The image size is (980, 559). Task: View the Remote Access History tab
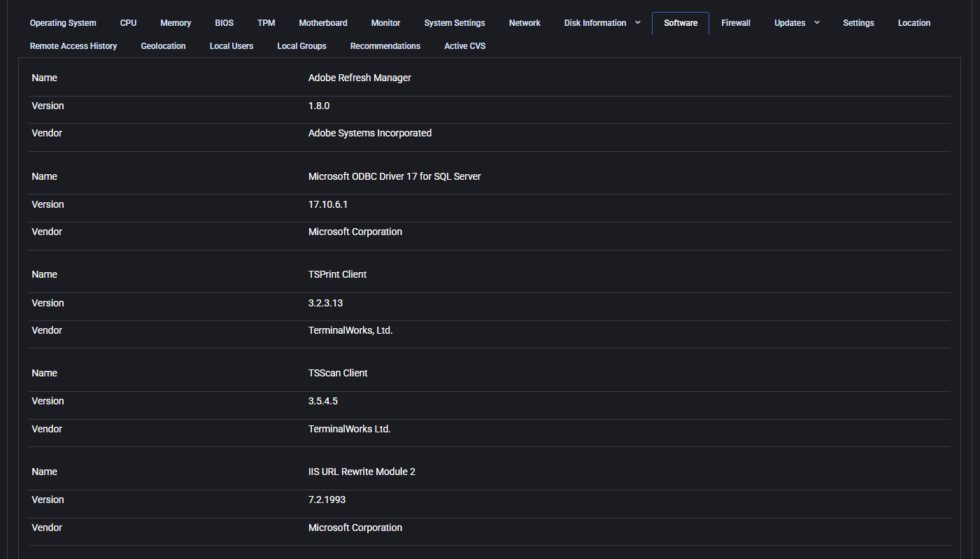(x=73, y=46)
